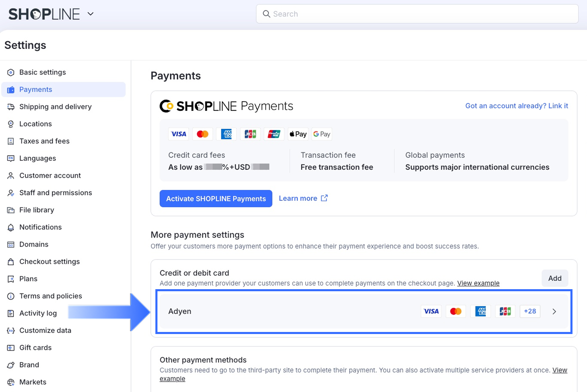
Task: Select the Domains sidebar item
Action: pos(34,244)
